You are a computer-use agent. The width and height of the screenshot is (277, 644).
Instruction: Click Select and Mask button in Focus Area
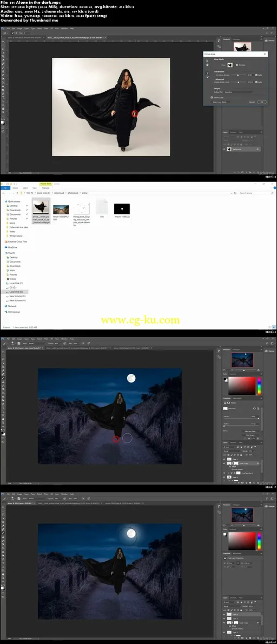click(x=221, y=102)
